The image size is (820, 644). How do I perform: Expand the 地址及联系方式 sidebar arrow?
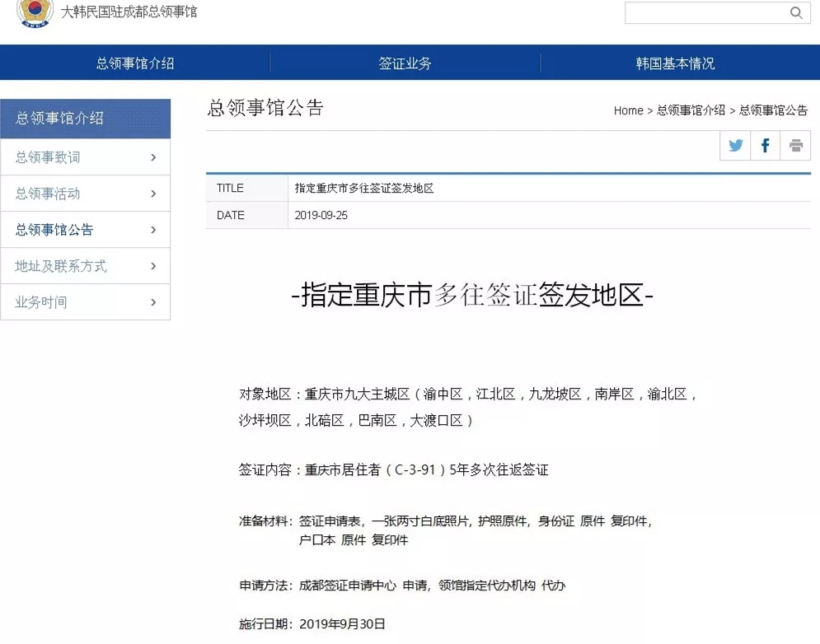153,266
